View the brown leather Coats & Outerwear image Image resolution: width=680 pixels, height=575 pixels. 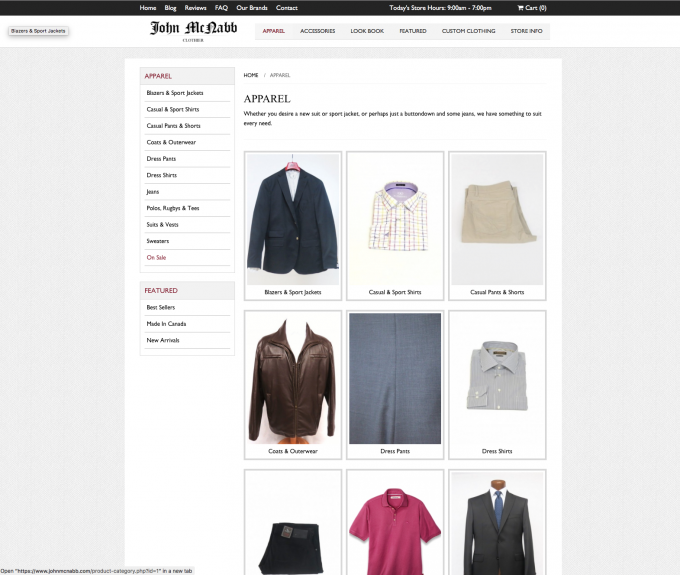293,378
